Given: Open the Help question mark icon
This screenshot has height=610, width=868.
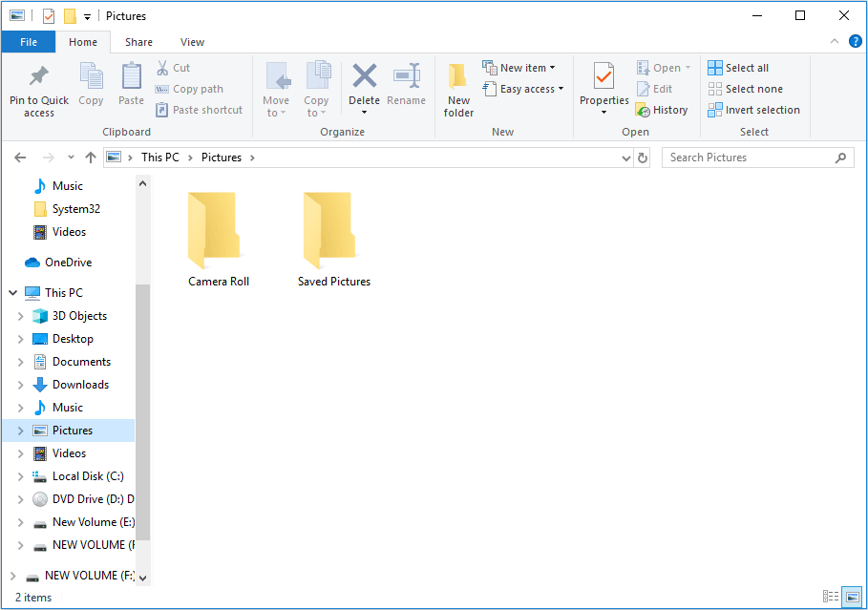Looking at the screenshot, I should pos(856,41).
